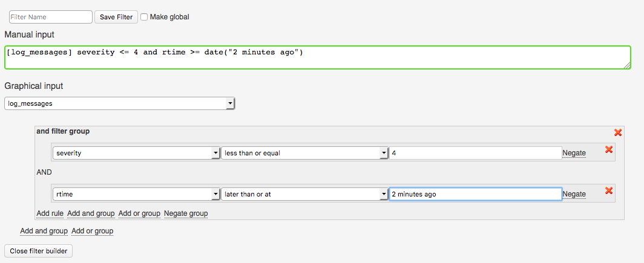Remove the rtime rule using red X
Screen dimensions: 644x263
[609, 191]
